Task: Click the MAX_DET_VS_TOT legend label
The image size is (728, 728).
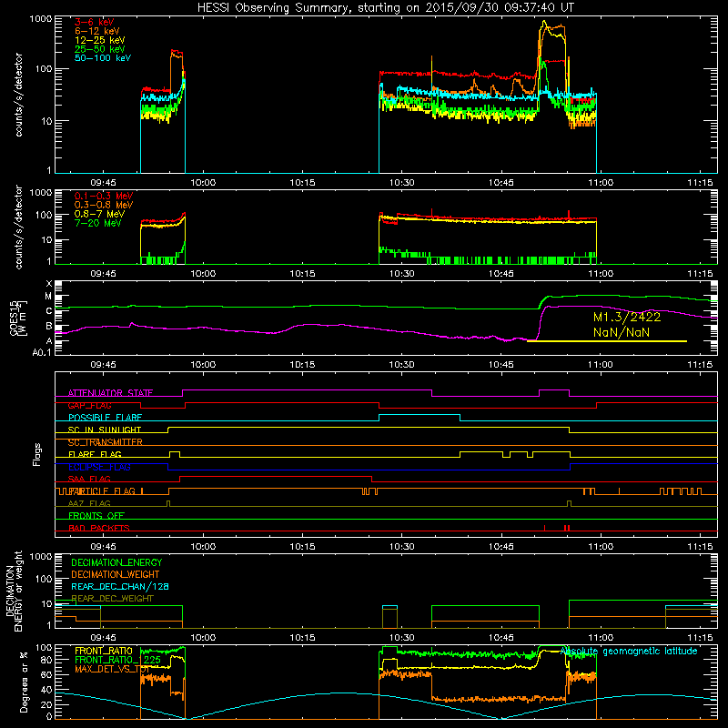Action: pos(112,669)
